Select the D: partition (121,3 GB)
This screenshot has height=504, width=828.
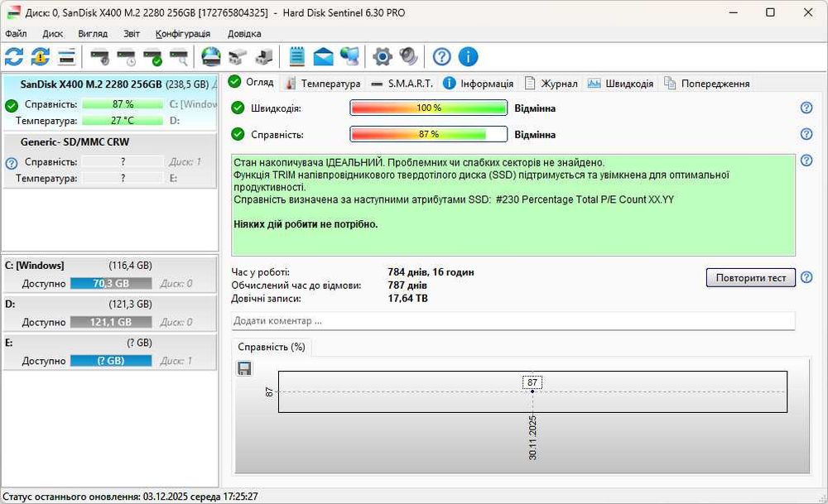(x=109, y=313)
